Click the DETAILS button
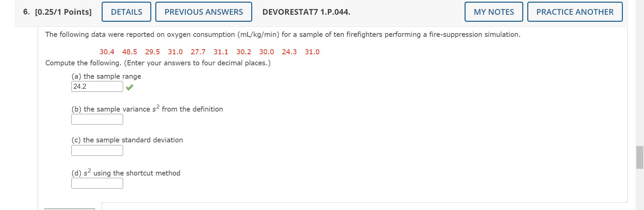Image resolution: width=644 pixels, height=210 pixels. click(126, 12)
